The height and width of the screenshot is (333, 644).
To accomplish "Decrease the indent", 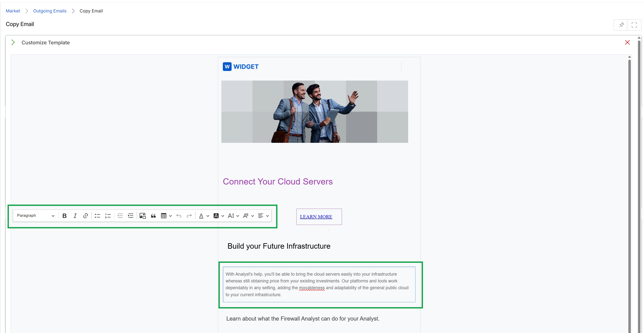I will pyautogui.click(x=120, y=216).
